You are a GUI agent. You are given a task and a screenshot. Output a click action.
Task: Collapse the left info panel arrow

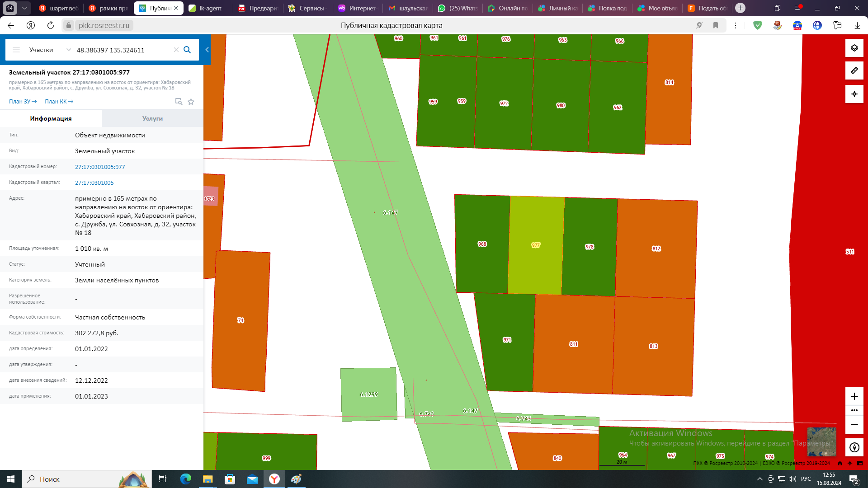207,50
